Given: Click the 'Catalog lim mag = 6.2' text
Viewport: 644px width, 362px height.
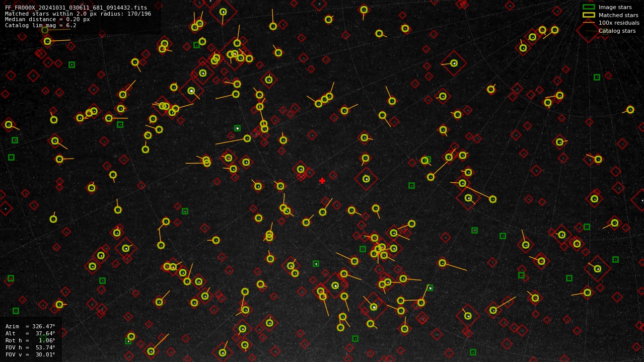Looking at the screenshot, I should (41, 25).
